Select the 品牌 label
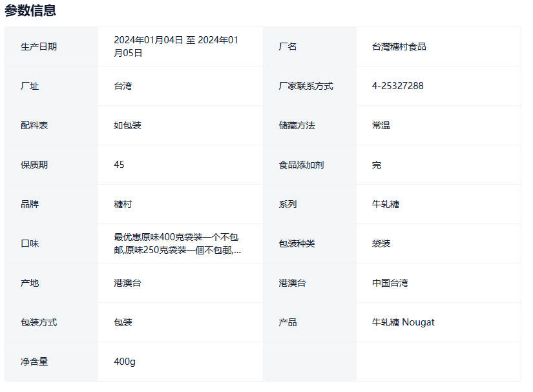Viewport: 533px width, 392px height. [30, 204]
